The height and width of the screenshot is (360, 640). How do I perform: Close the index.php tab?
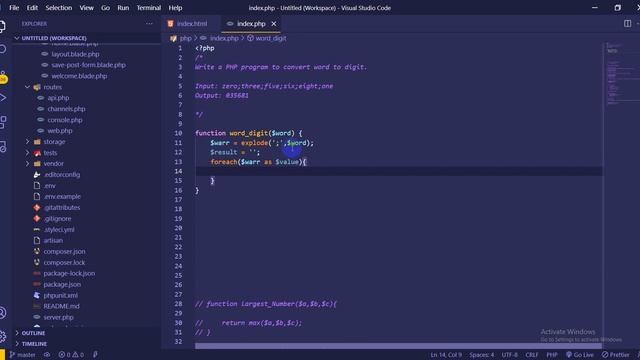274,24
